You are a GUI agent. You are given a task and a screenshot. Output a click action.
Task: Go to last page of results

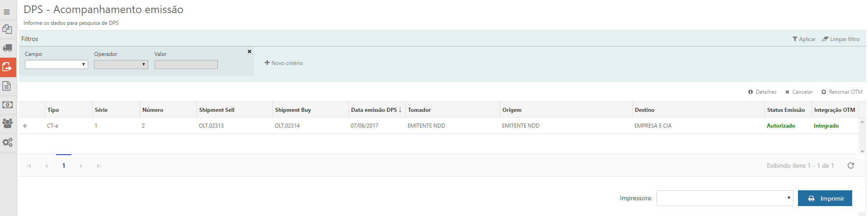(x=98, y=166)
